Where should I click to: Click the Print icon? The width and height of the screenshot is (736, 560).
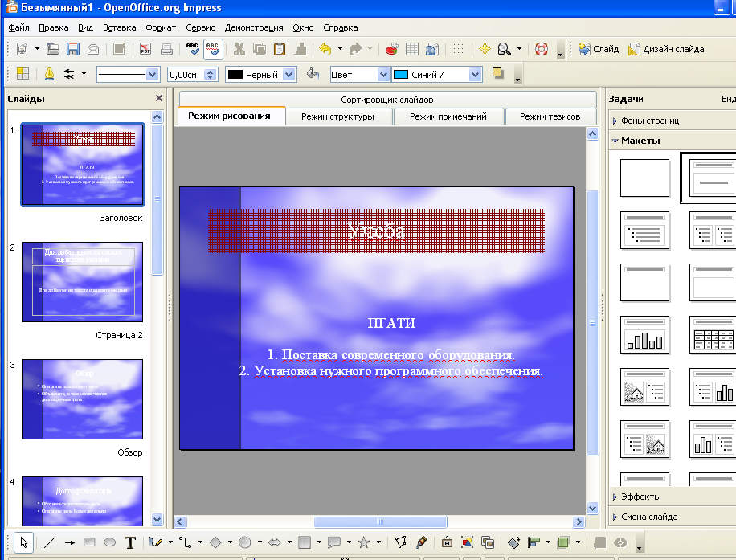[x=166, y=49]
